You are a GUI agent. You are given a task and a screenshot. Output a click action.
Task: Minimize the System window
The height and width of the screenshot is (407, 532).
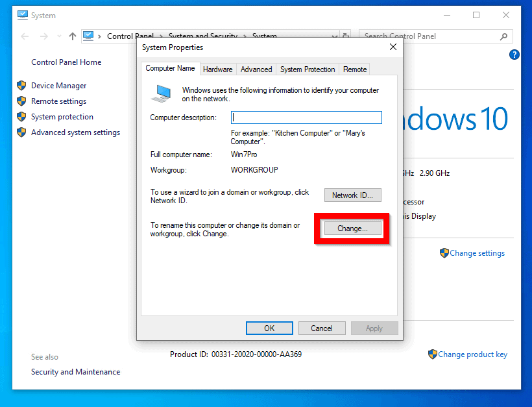coord(447,16)
